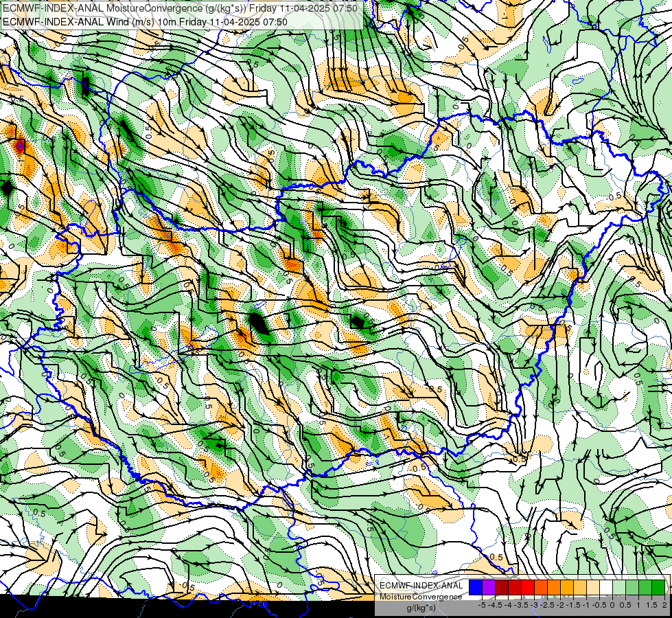
Task: Click the -4.5 tick label on legend
Action: 495,605
